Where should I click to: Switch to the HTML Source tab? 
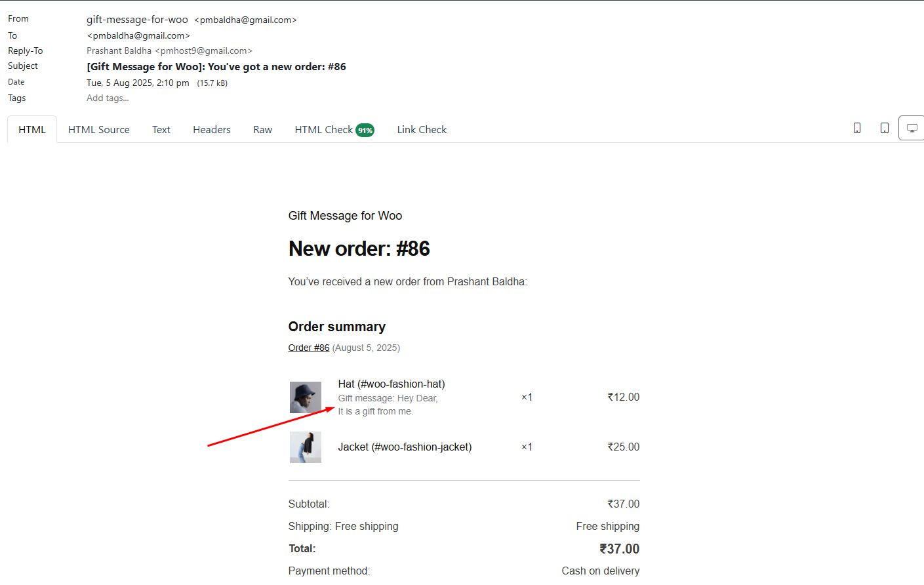(x=99, y=130)
